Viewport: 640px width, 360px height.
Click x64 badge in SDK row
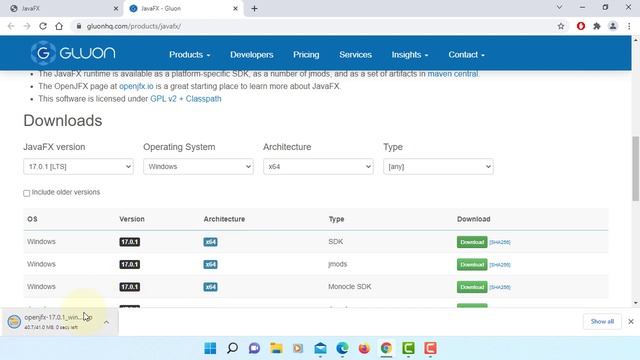click(210, 242)
